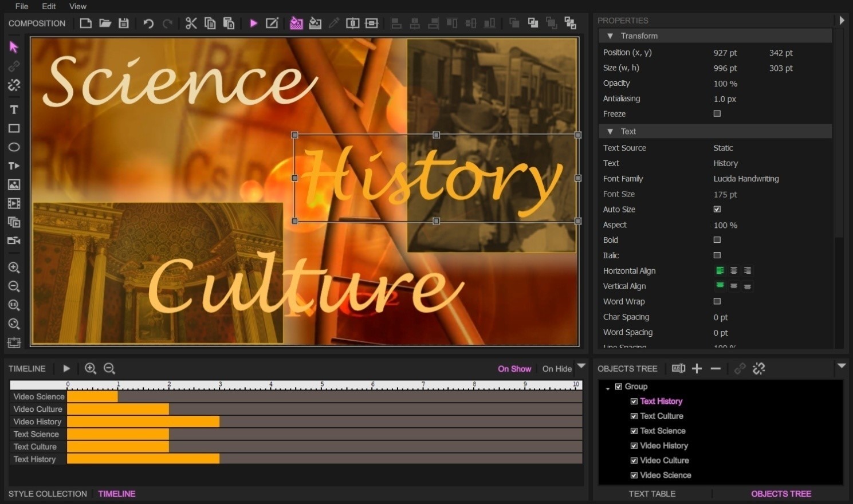Click the Video History timeline bar
This screenshot has height=504, width=853.
point(143,422)
